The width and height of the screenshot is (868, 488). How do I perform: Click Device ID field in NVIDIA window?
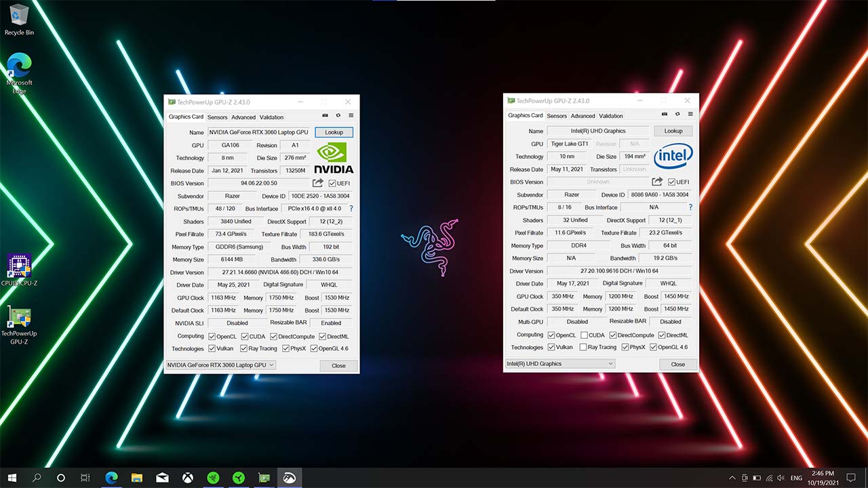(x=321, y=196)
